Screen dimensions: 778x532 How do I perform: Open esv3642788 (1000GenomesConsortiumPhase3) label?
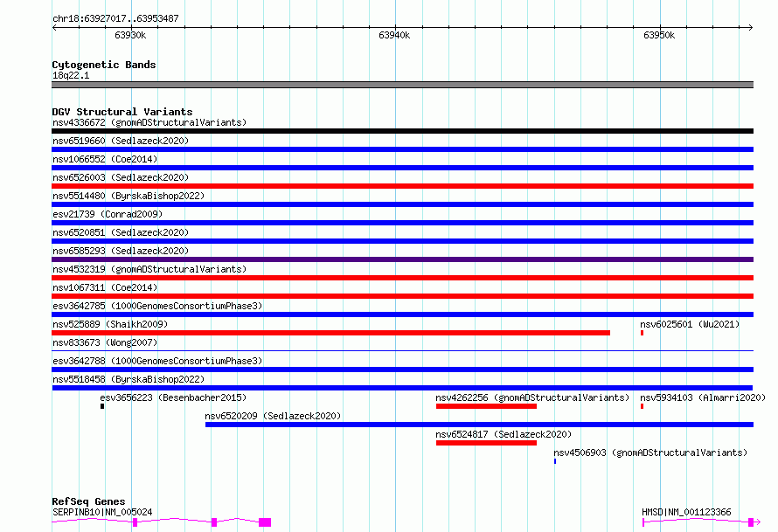(157, 361)
